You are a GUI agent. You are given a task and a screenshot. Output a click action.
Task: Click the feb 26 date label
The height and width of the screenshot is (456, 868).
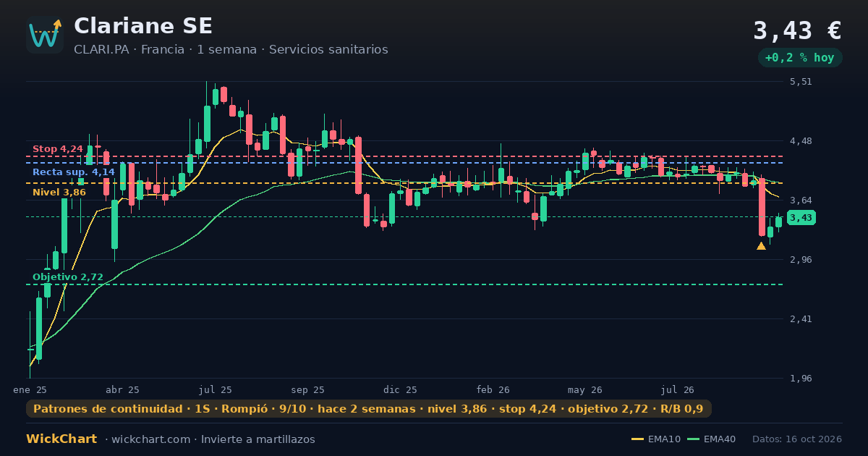(x=493, y=390)
